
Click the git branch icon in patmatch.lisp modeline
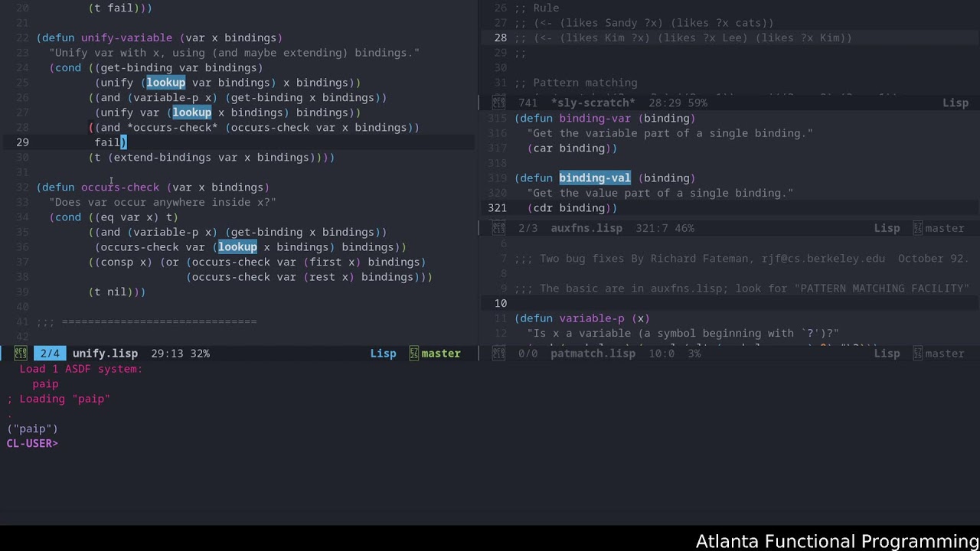point(918,354)
